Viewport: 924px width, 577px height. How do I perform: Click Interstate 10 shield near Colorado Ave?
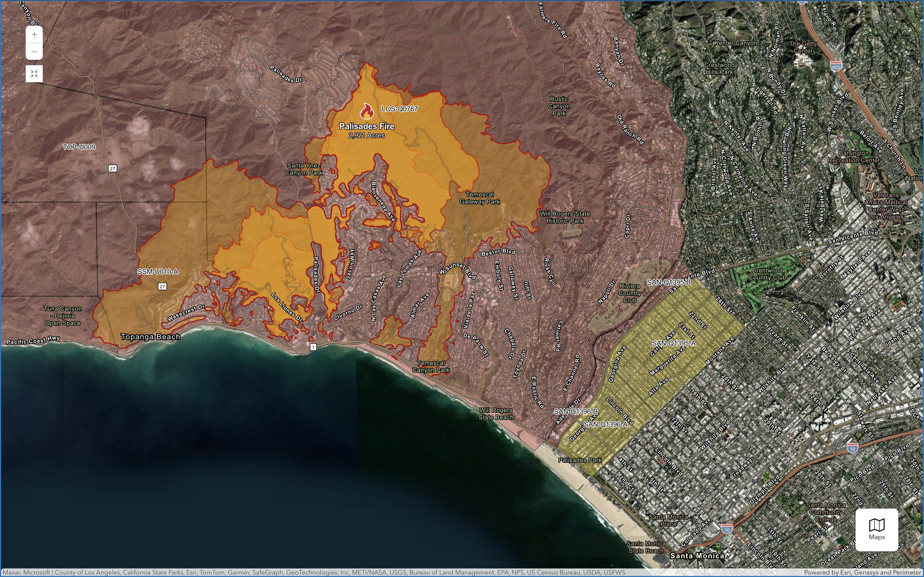(727, 529)
